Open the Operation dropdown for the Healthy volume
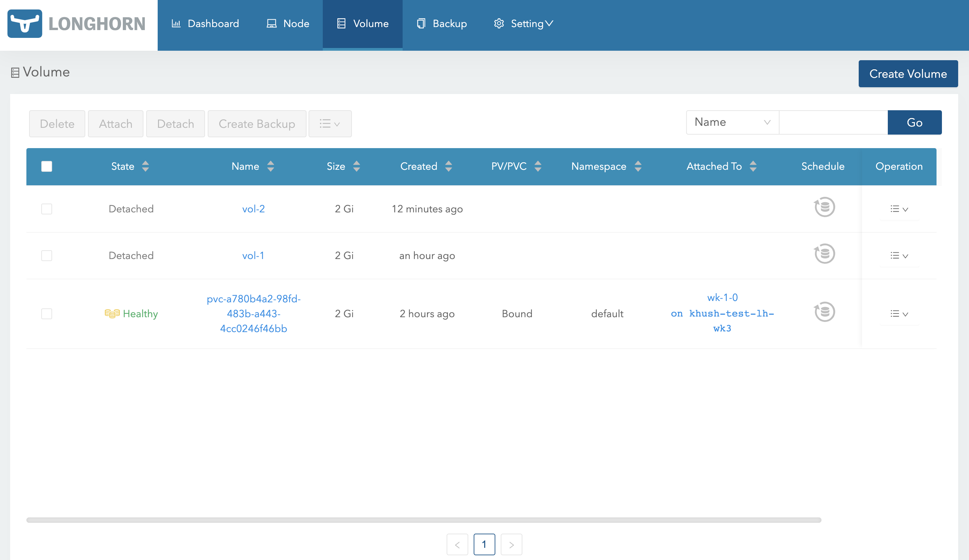 coord(899,313)
